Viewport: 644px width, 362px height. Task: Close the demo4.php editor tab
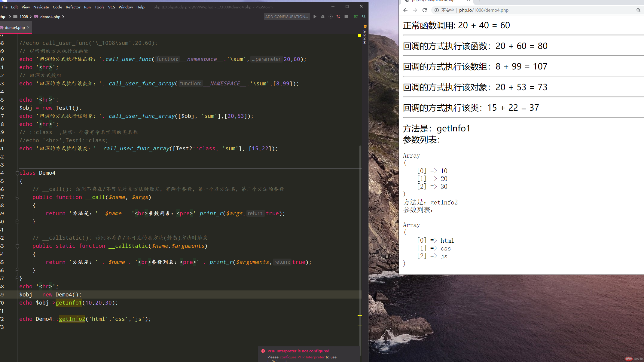point(28,27)
